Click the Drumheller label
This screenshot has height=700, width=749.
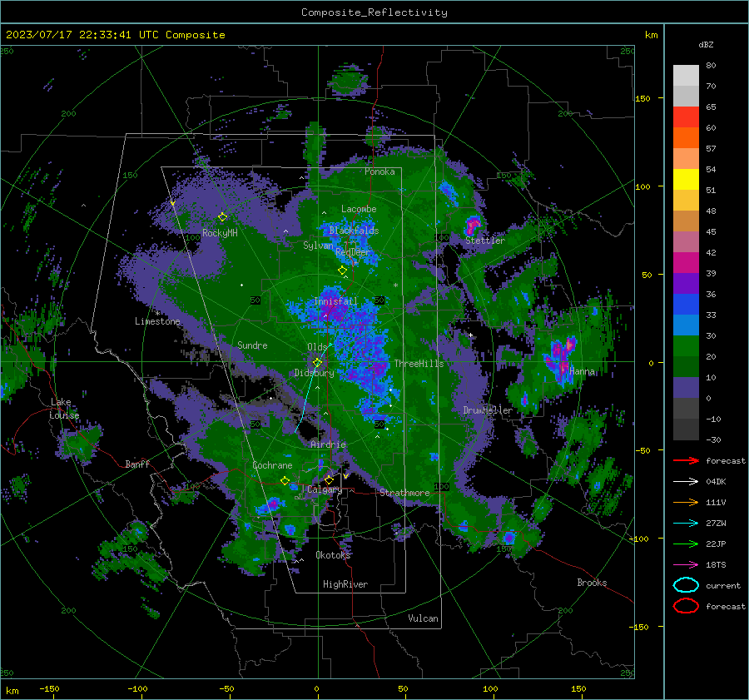(488, 410)
